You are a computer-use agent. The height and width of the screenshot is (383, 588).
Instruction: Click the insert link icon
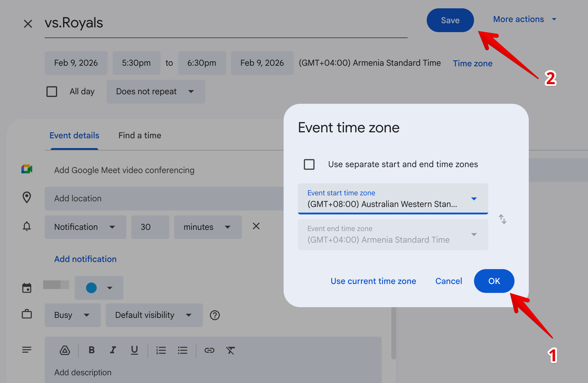point(209,350)
